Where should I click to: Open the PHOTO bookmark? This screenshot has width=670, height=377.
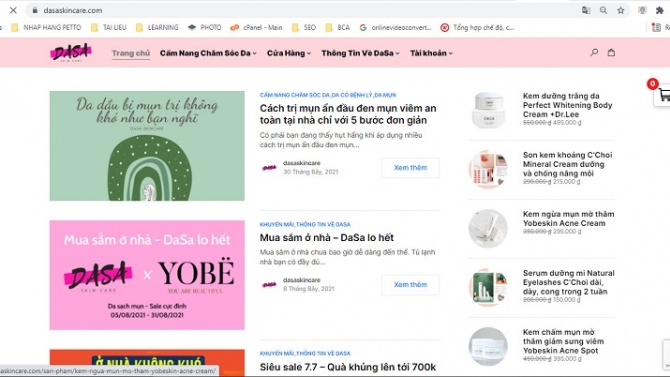pyautogui.click(x=205, y=27)
